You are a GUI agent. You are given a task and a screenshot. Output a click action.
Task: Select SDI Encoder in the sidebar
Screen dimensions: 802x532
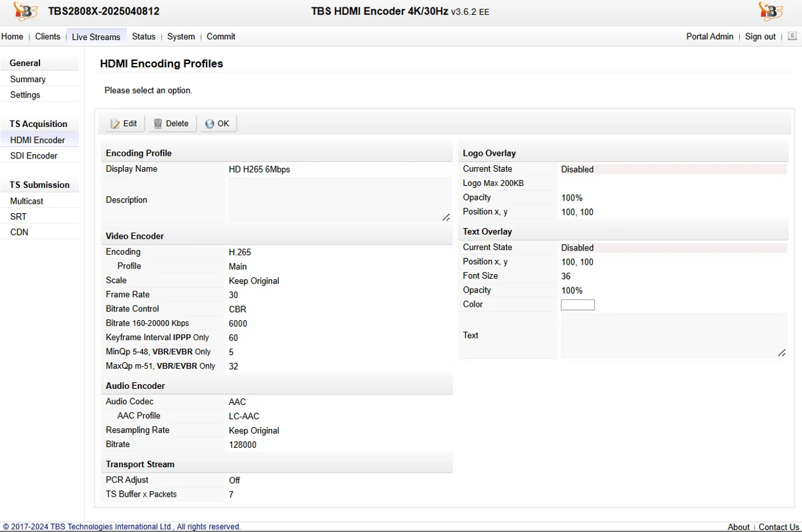(x=33, y=156)
